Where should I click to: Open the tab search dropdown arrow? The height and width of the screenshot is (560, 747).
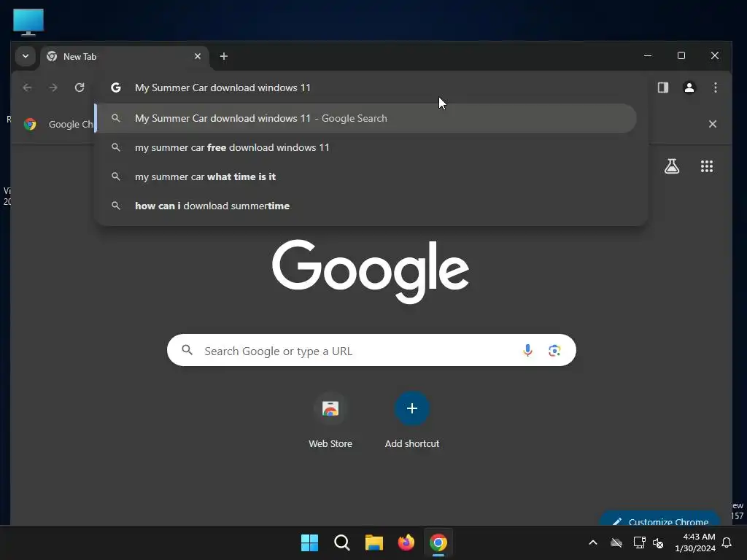coord(26,56)
